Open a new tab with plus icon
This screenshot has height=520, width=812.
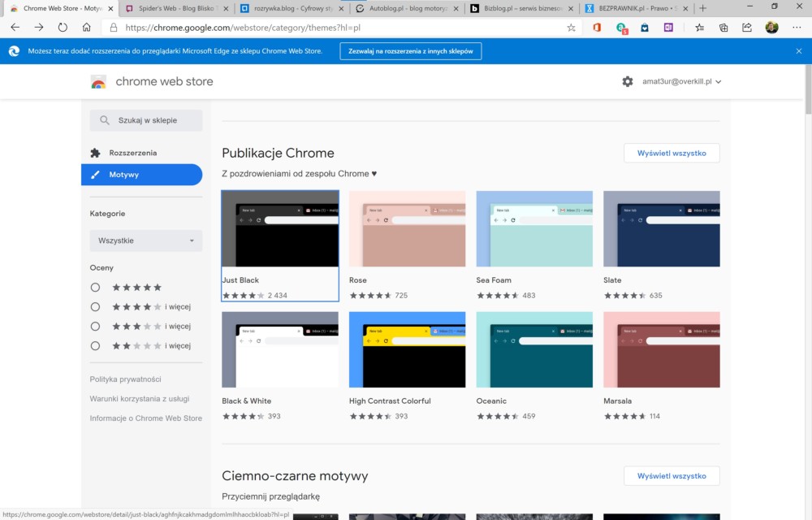click(702, 8)
